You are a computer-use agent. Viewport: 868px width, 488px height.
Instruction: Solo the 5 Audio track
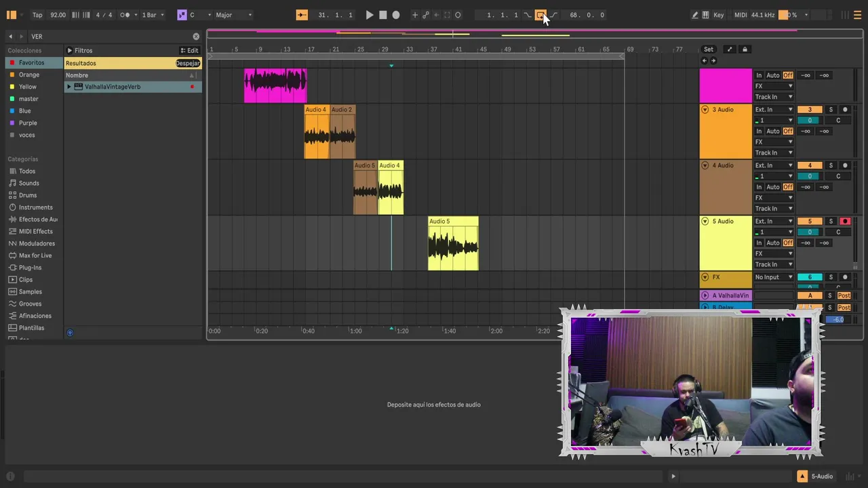pyautogui.click(x=831, y=222)
